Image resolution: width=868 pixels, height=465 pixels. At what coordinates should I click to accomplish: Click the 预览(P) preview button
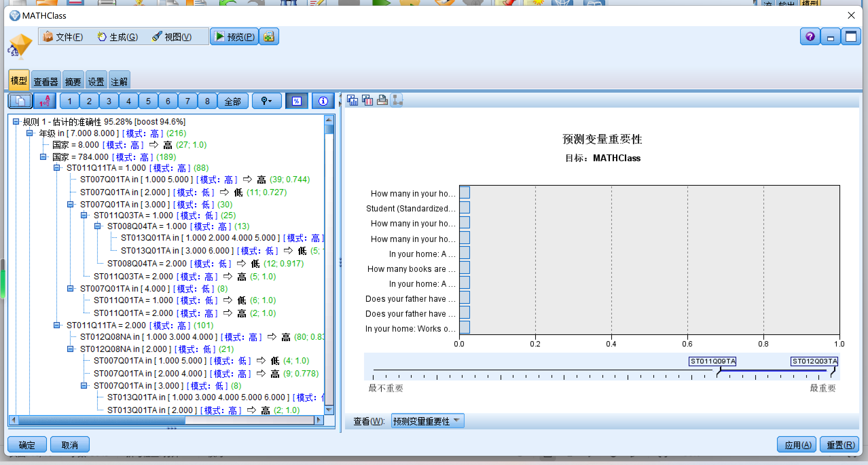tap(235, 37)
